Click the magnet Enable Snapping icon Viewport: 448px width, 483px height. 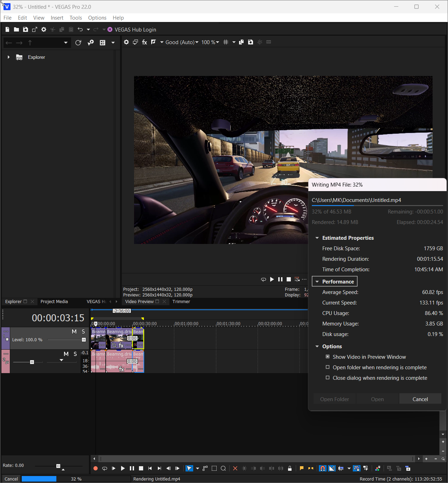323,468
